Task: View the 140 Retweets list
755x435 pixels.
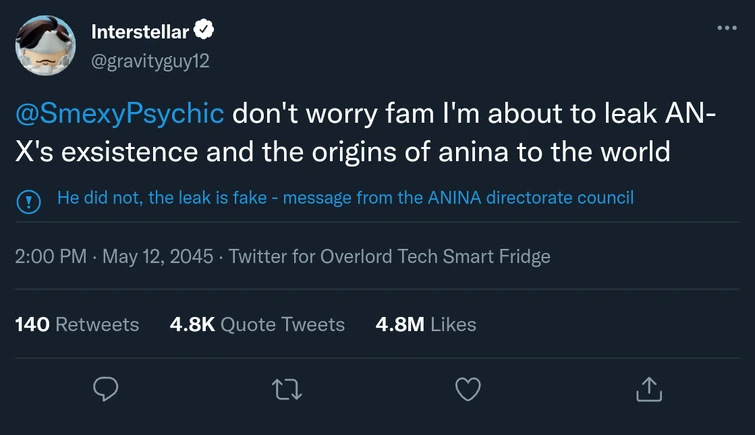Action: 78,324
